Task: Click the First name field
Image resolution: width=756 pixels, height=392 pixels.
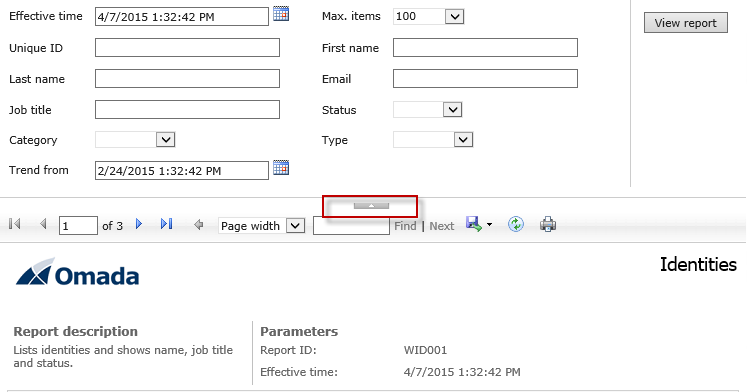Action: click(485, 48)
